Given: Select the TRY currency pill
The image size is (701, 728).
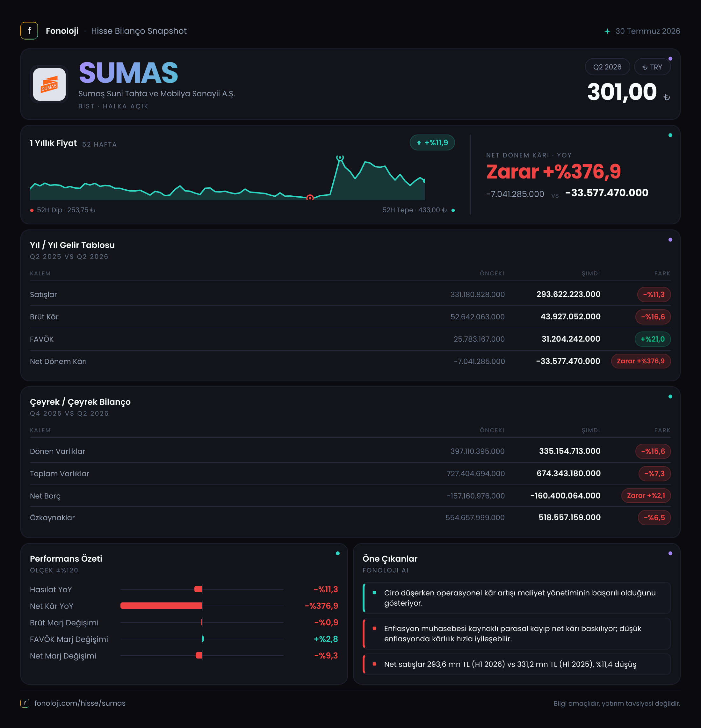Looking at the screenshot, I should click(x=652, y=67).
